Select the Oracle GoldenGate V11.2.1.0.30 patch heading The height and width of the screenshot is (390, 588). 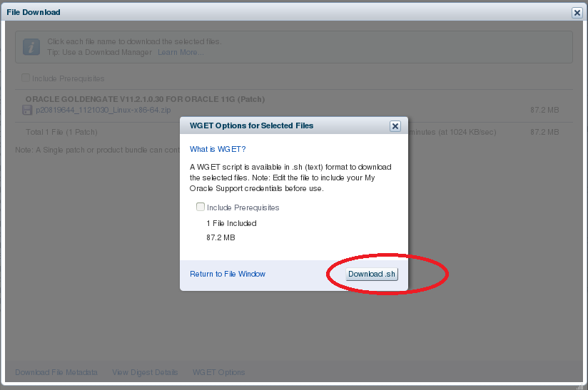click(145, 99)
